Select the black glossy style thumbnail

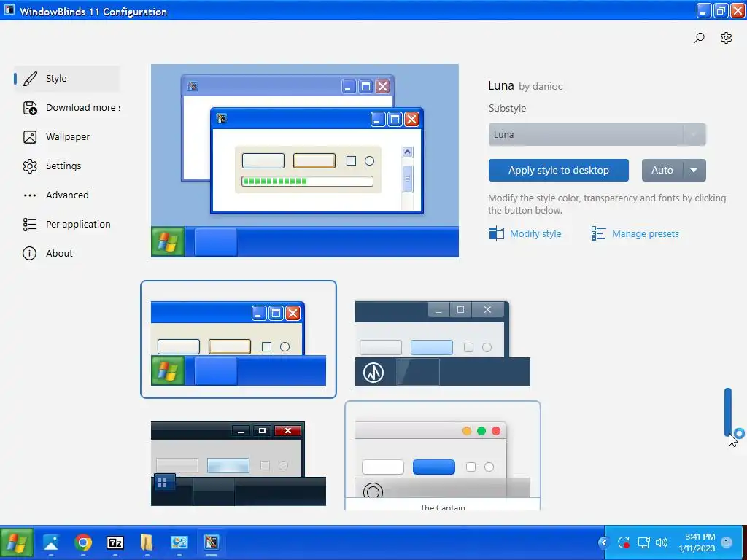click(239, 463)
